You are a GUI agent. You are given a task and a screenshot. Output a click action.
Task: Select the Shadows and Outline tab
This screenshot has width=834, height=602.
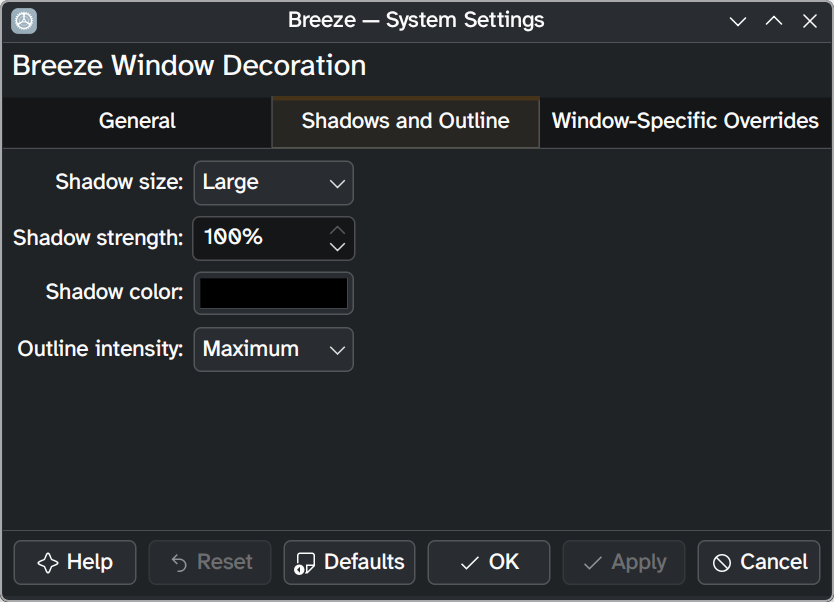tap(405, 122)
